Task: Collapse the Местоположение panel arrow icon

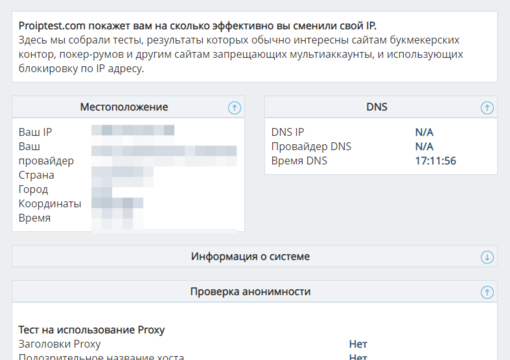Action: tap(234, 108)
